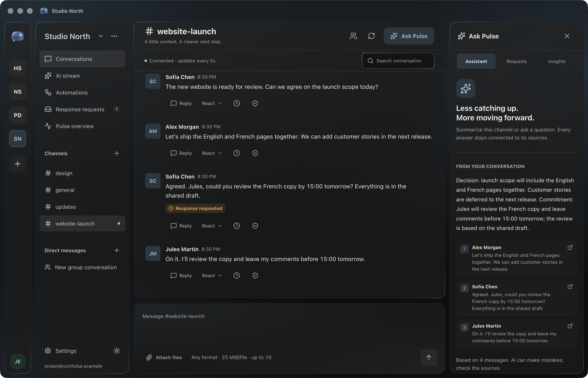Viewport: 588px width, 378px height.
Task: Switch to the Requests tab
Action: 516,61
